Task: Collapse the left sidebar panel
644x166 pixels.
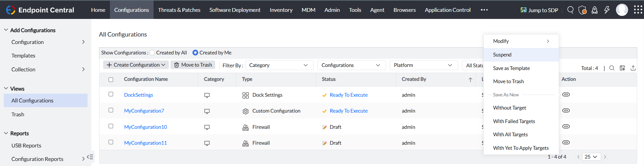Action: pyautogui.click(x=90, y=157)
